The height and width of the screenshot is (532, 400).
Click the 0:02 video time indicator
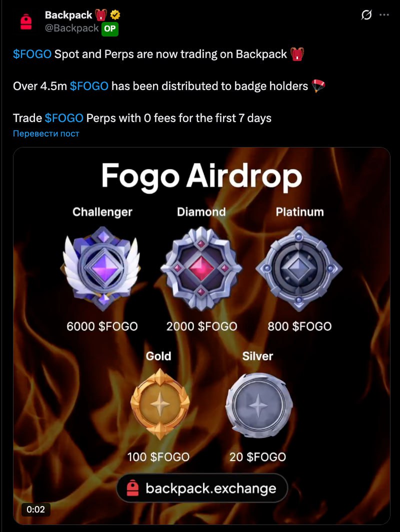35,509
